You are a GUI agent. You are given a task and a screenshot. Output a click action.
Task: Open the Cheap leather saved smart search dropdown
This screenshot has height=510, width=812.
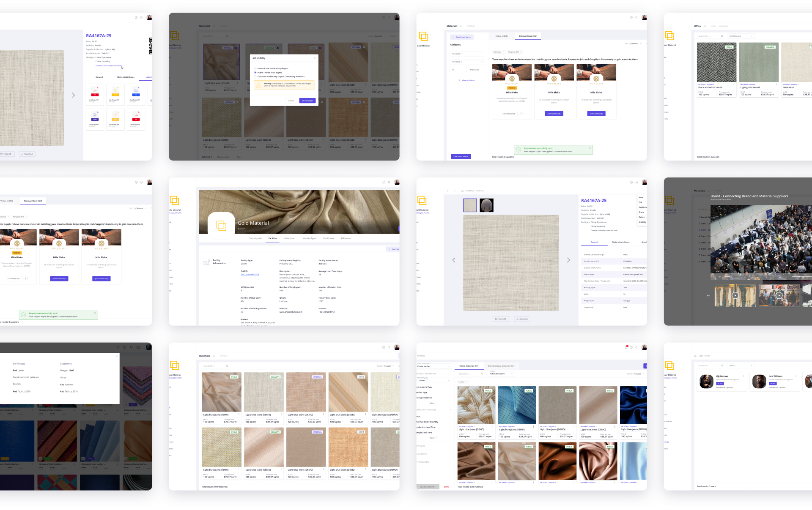pyautogui.click(x=434, y=366)
